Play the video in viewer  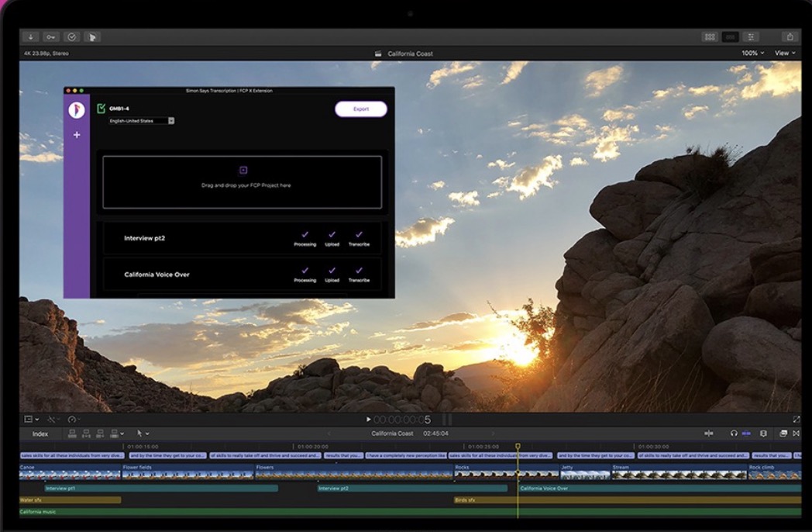pyautogui.click(x=368, y=420)
